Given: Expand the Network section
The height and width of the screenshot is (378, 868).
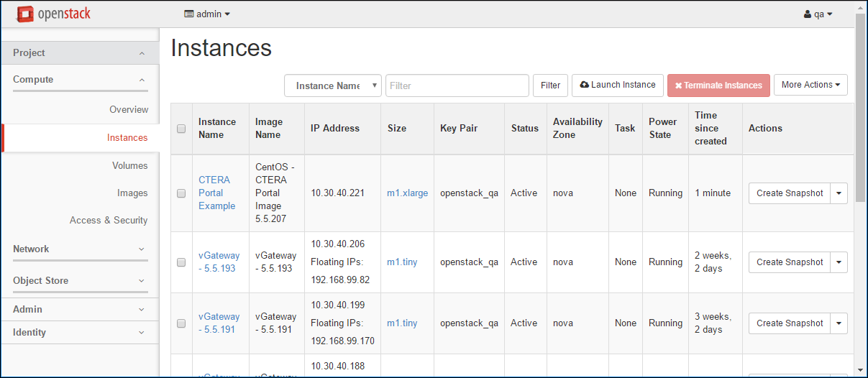Looking at the screenshot, I should coord(80,249).
